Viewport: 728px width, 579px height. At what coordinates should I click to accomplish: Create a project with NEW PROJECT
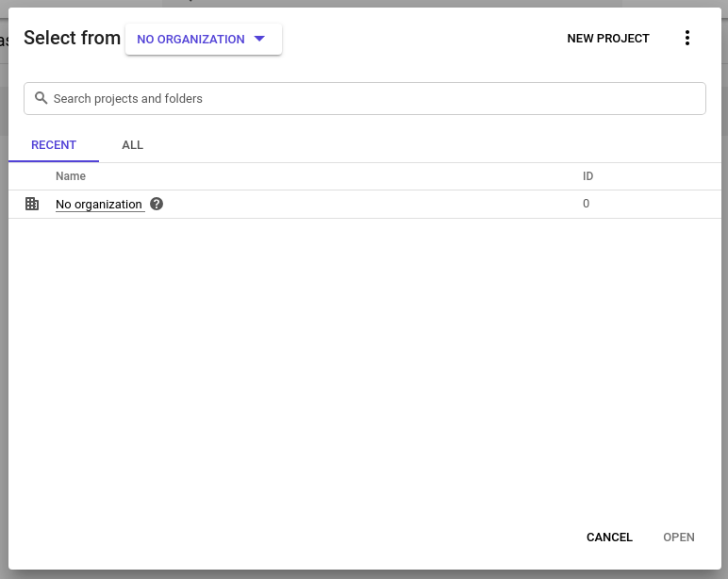(607, 39)
